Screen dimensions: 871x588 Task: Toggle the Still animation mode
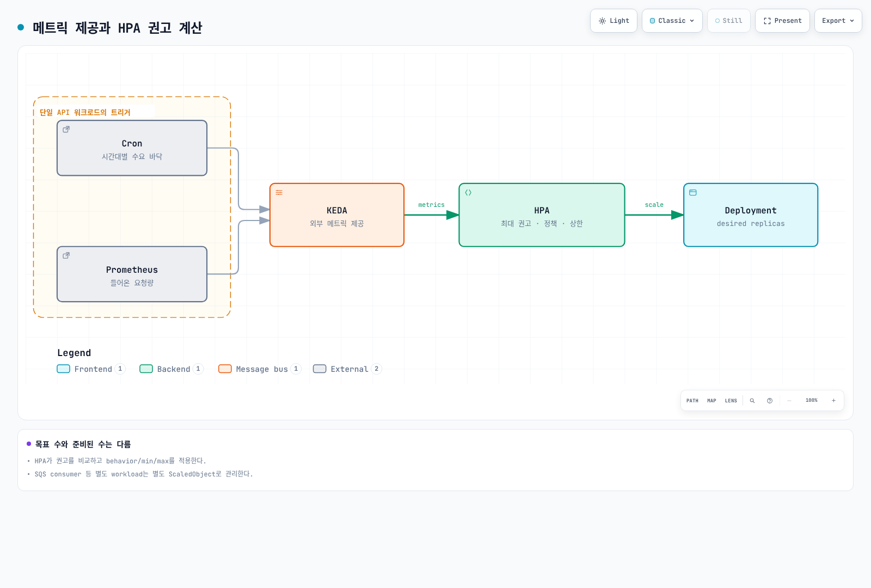[x=728, y=21]
